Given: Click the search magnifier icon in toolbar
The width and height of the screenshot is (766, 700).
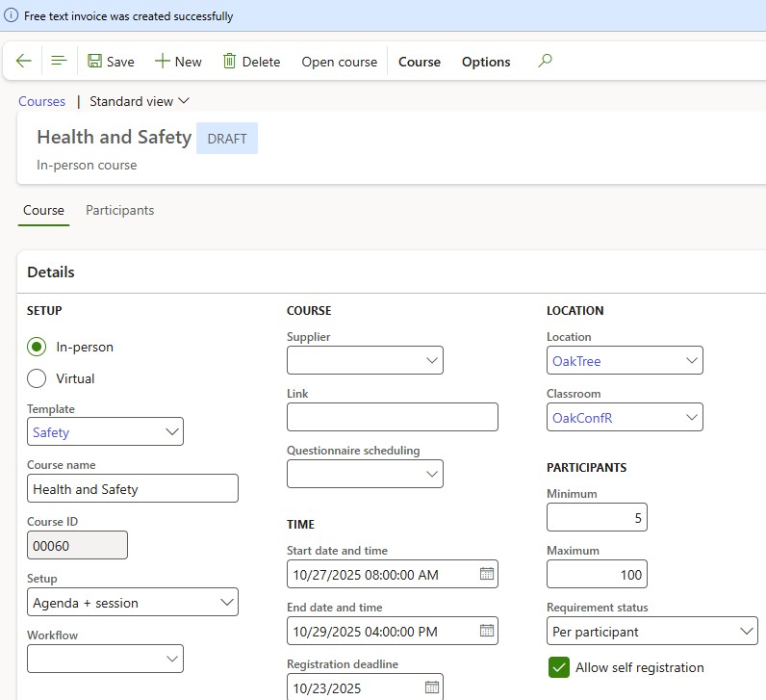Looking at the screenshot, I should click(x=546, y=61).
